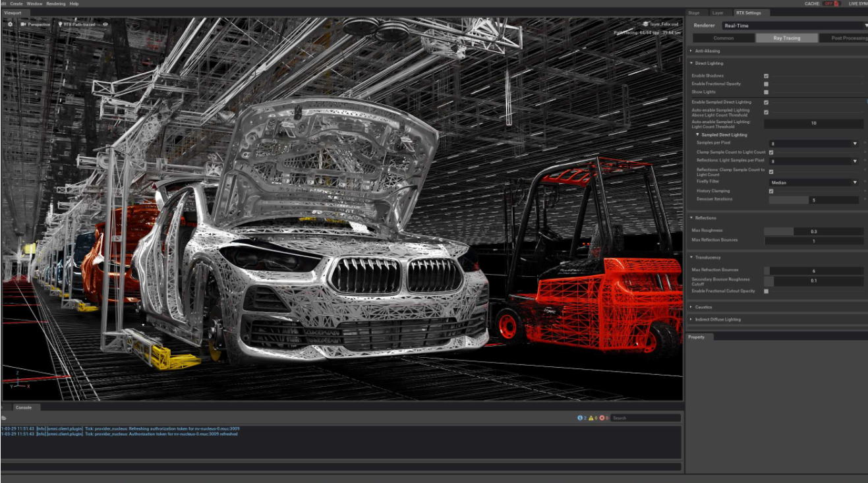
Task: Open the Help menu
Action: (x=74, y=3)
